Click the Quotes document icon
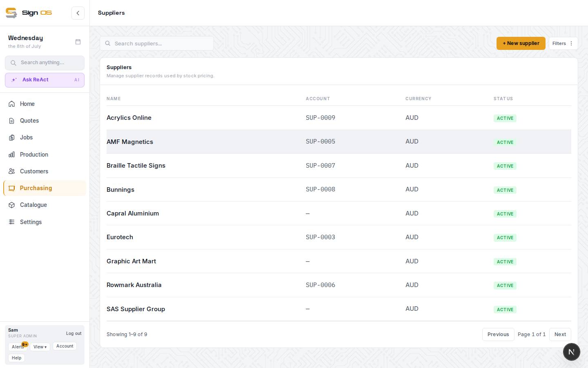 (x=12, y=121)
